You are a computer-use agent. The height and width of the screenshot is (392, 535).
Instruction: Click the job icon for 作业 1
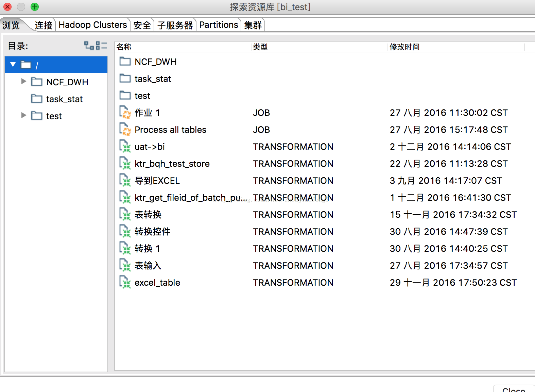125,112
